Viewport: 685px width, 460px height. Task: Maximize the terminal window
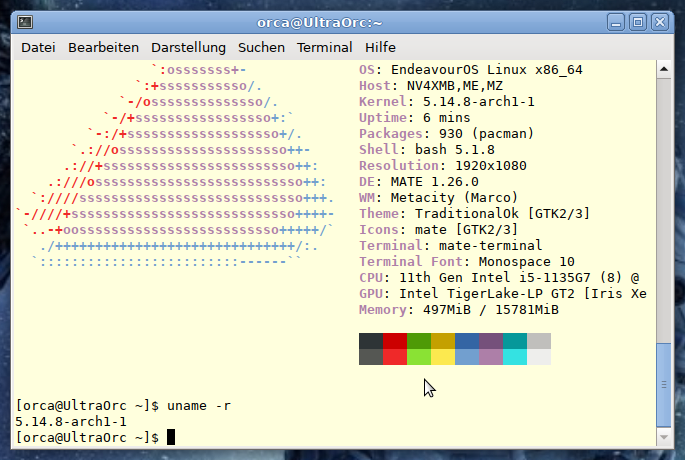click(x=638, y=22)
